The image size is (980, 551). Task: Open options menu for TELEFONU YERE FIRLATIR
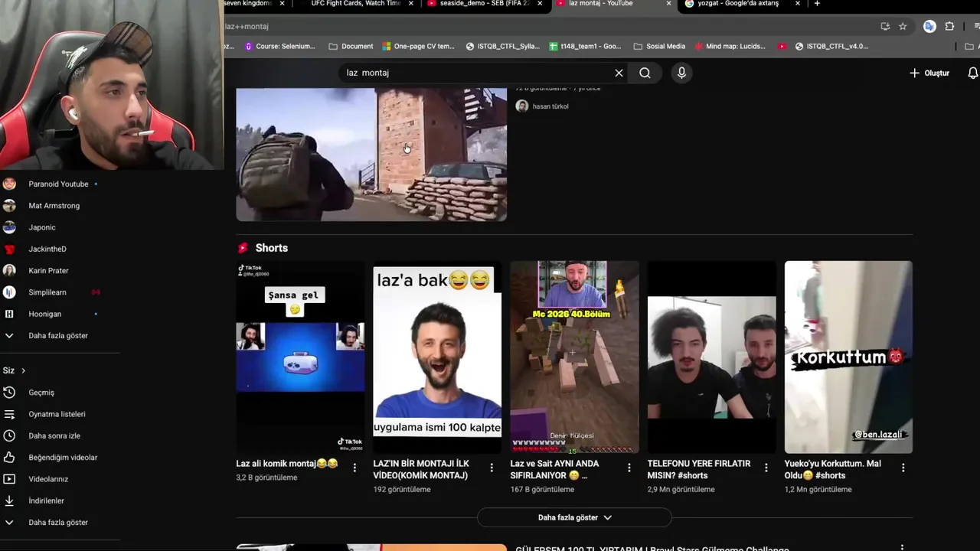click(766, 467)
